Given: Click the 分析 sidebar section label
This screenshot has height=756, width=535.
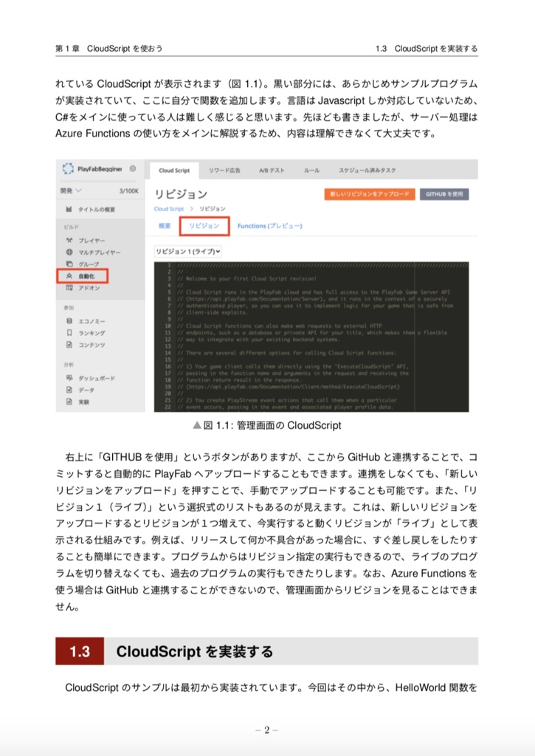Looking at the screenshot, I should pyautogui.click(x=69, y=365).
